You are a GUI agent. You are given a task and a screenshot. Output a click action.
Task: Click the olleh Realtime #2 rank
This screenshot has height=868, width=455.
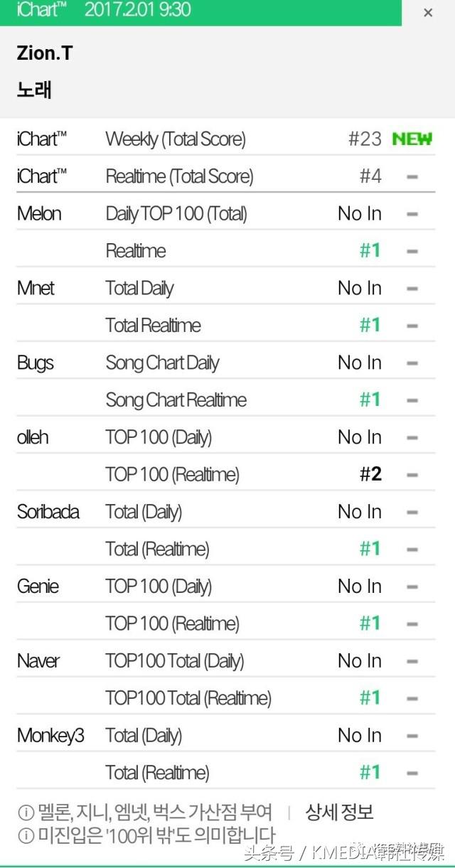pyautogui.click(x=370, y=474)
